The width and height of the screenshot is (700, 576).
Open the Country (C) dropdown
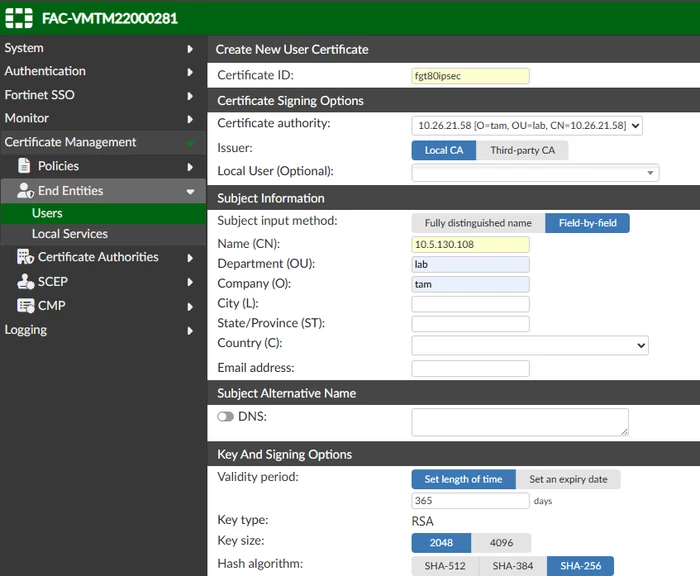[x=530, y=345]
